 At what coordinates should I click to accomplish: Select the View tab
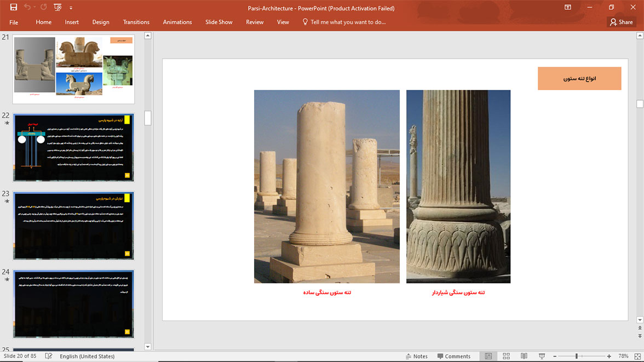283,22
